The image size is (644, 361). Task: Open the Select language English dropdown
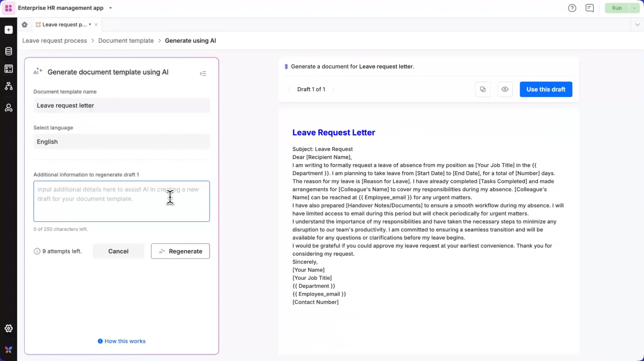click(122, 141)
